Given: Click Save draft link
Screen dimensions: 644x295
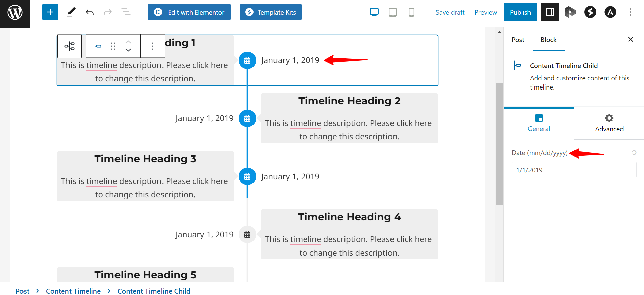Looking at the screenshot, I should click(450, 12).
